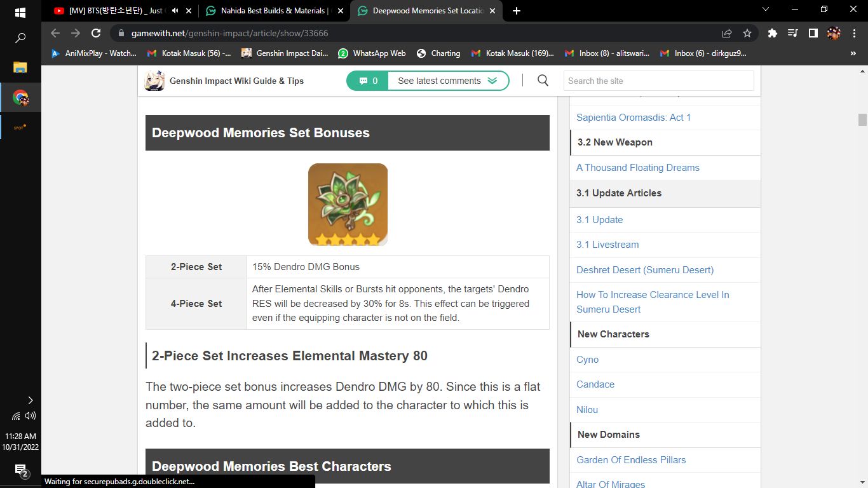The height and width of the screenshot is (488, 868).
Task: Toggle the browser side panel
Action: (x=813, y=33)
